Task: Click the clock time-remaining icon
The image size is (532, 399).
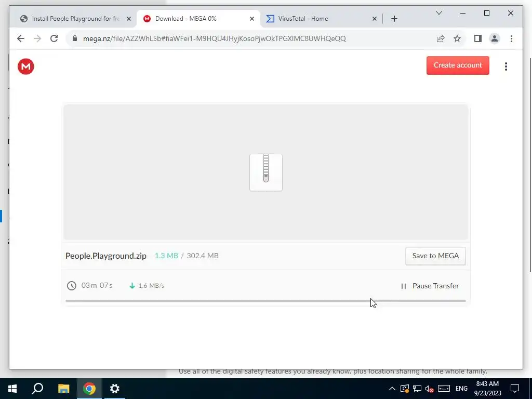Action: click(x=71, y=286)
